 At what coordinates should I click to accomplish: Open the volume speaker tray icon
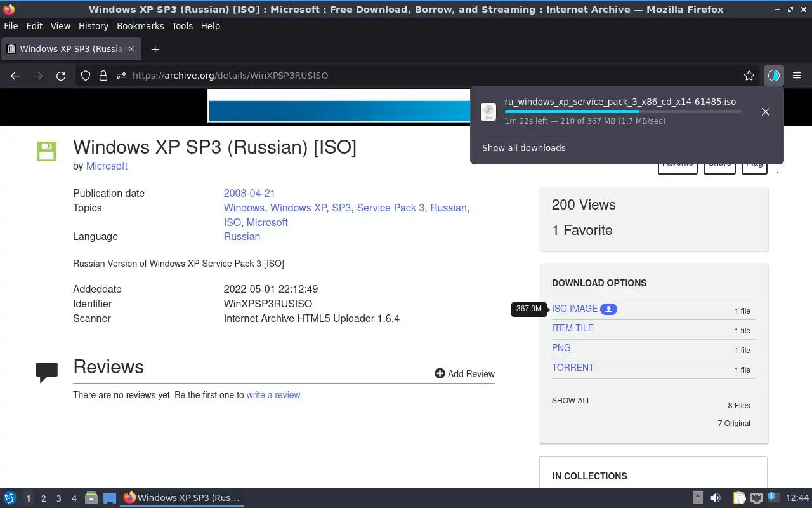pyautogui.click(x=716, y=498)
